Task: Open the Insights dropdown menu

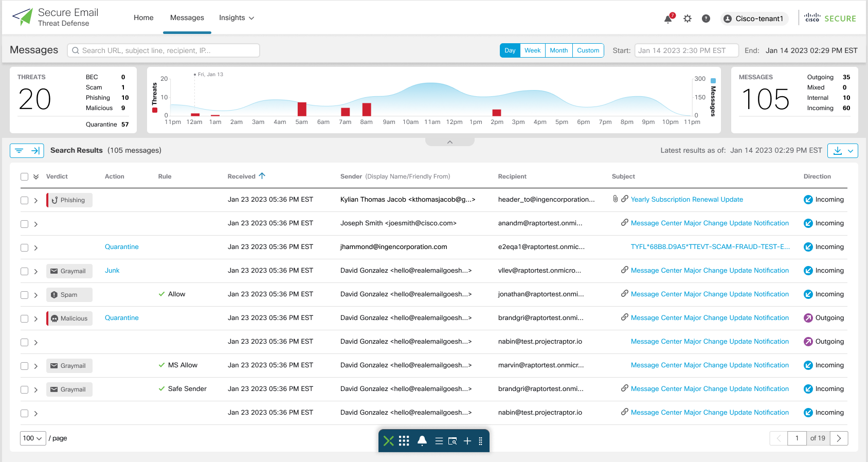Action: coord(237,17)
